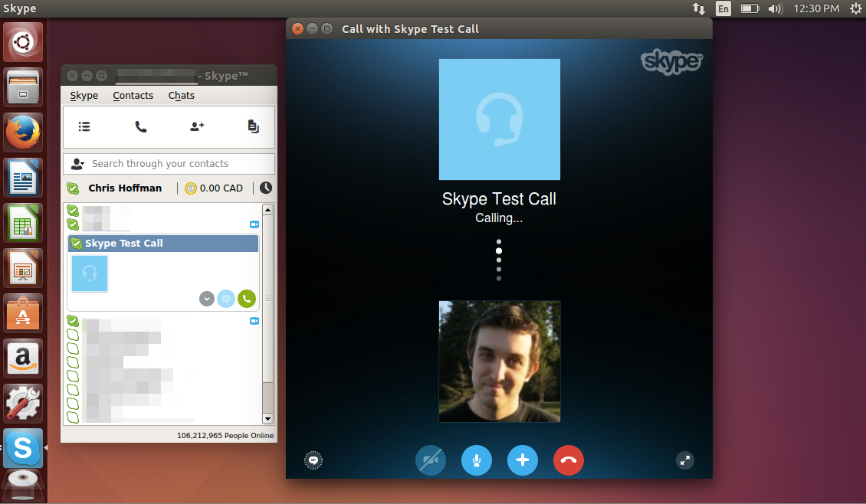Open the contacts list view icon

[84, 126]
